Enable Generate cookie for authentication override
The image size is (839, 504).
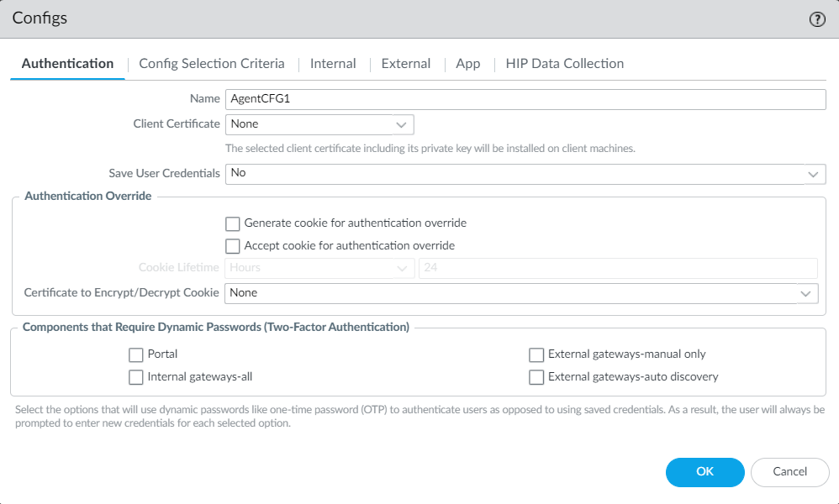[x=233, y=223]
